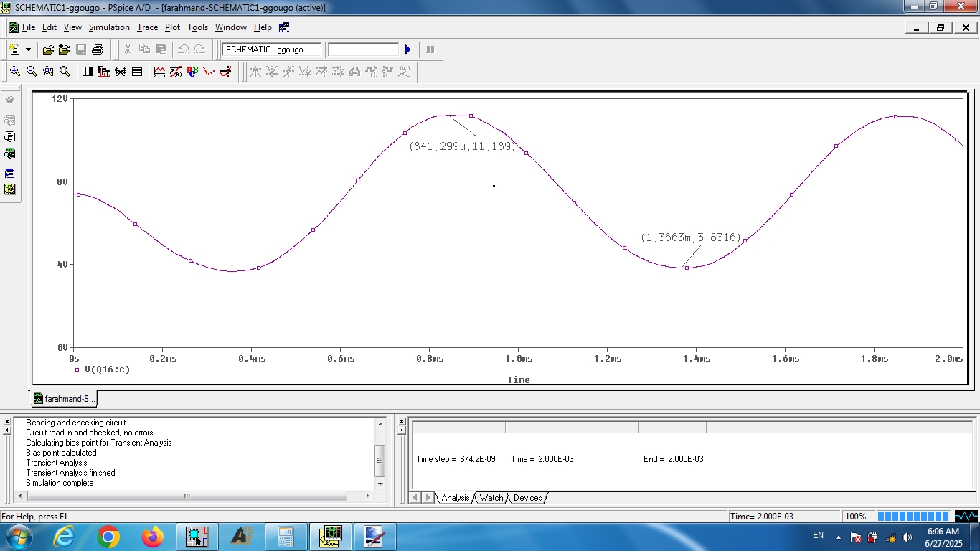
Task: Click the blue Run simulation button
Action: point(407,50)
